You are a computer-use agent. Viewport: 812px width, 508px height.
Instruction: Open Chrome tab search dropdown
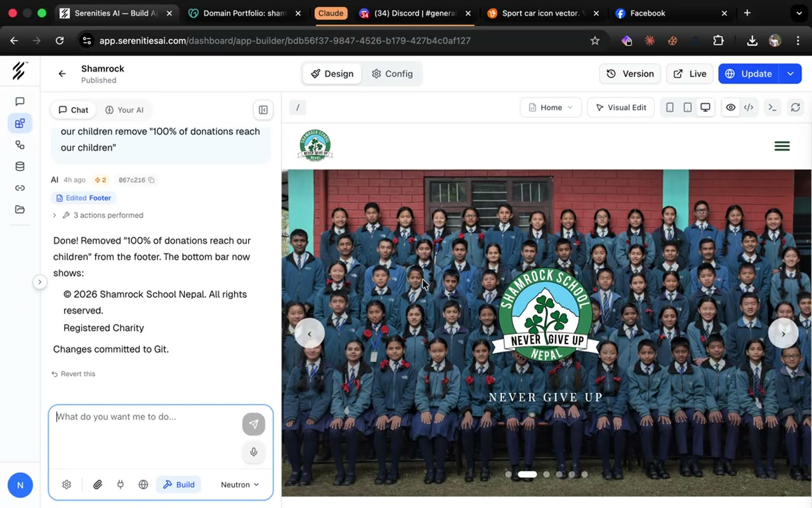pyautogui.click(x=799, y=13)
